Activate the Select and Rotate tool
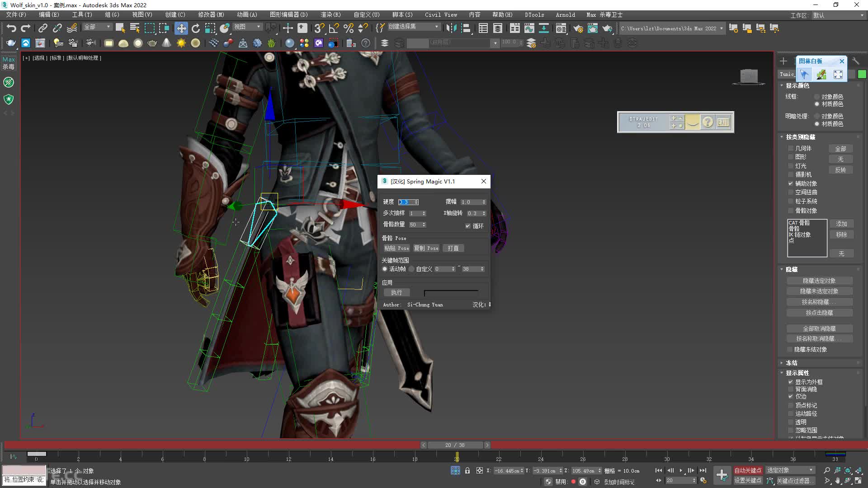This screenshot has height=488, width=868. 196,28
